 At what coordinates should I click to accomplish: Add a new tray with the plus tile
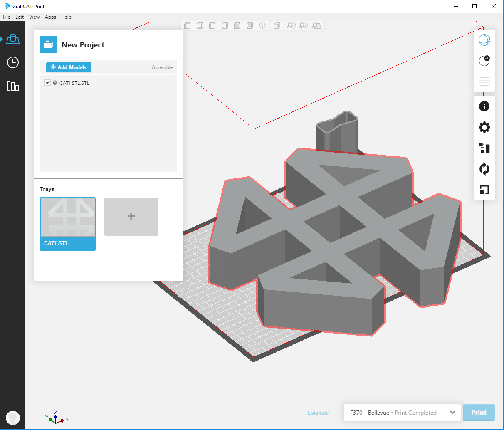(x=131, y=217)
